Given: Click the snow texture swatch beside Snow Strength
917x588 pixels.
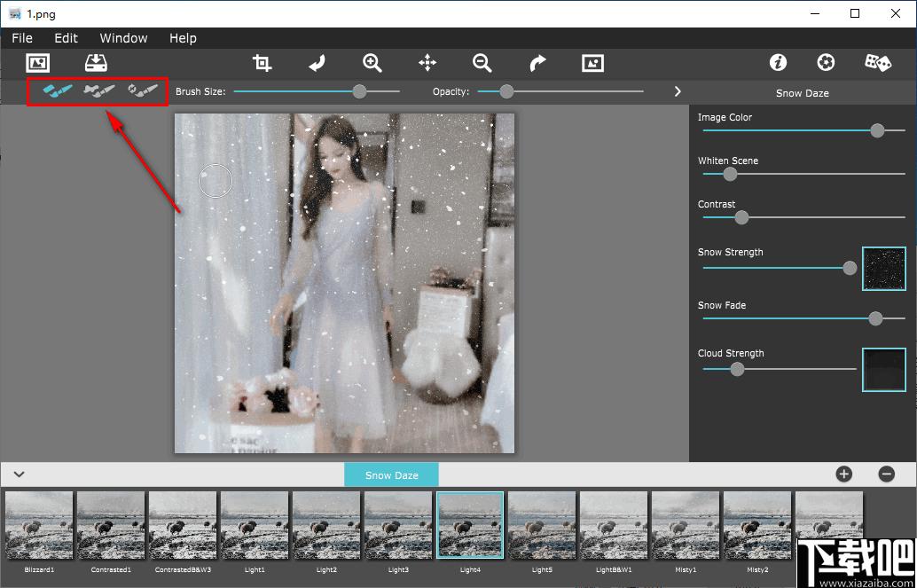Looking at the screenshot, I should coord(884,269).
